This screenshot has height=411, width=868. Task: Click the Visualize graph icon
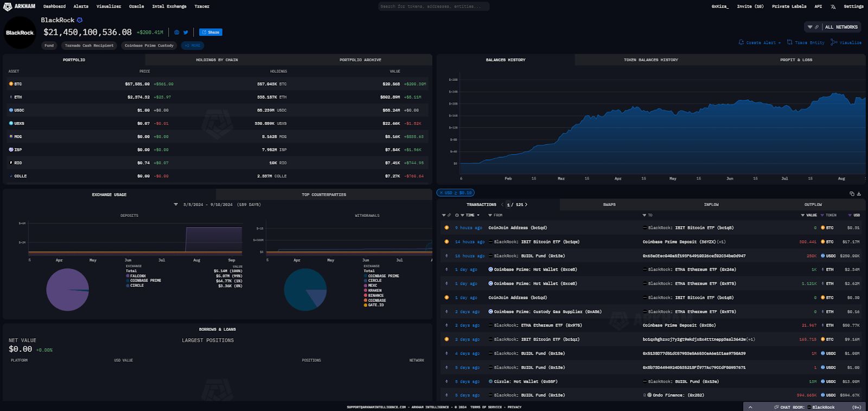(833, 42)
